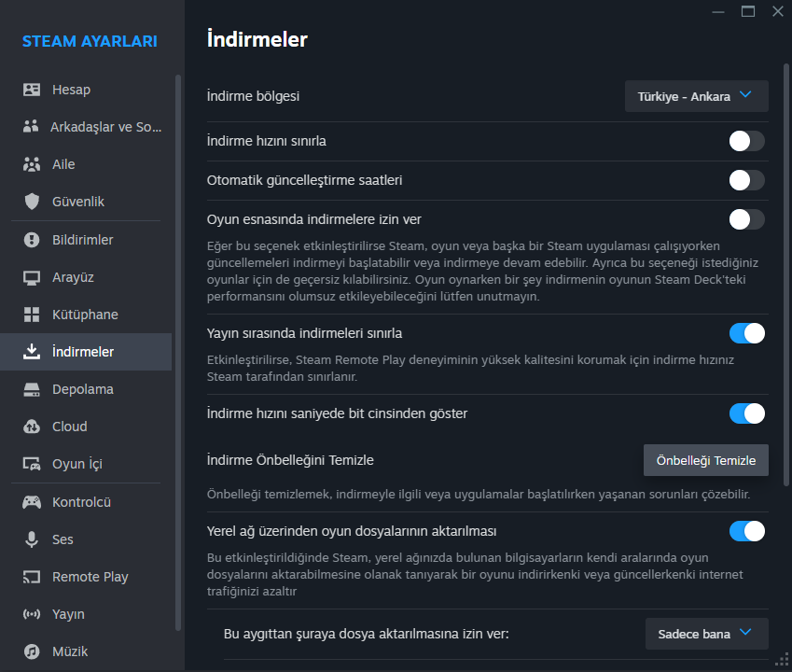Click the Müzik note icon

coord(32,651)
